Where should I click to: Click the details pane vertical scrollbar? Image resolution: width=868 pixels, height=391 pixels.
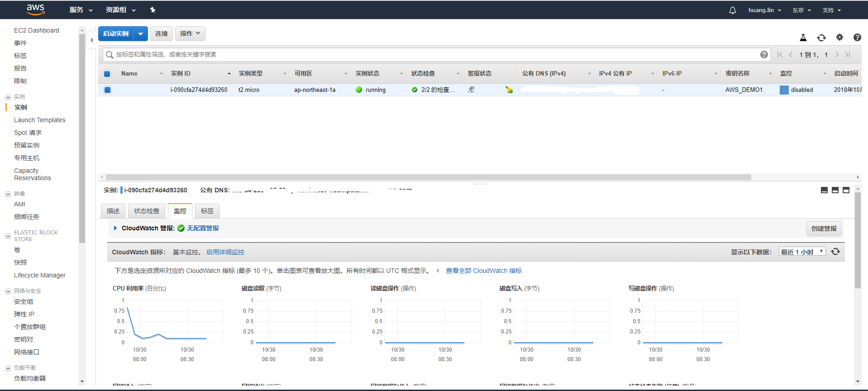click(x=858, y=240)
